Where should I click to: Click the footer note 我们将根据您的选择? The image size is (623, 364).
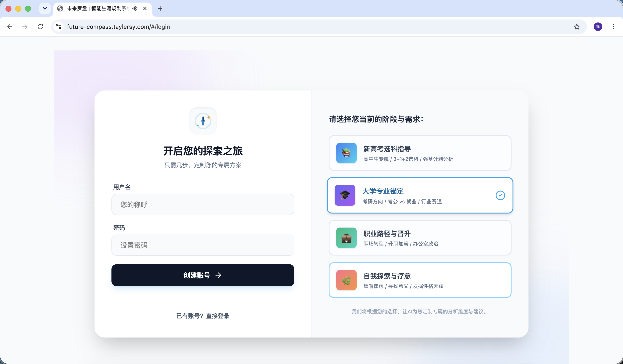tap(420, 311)
